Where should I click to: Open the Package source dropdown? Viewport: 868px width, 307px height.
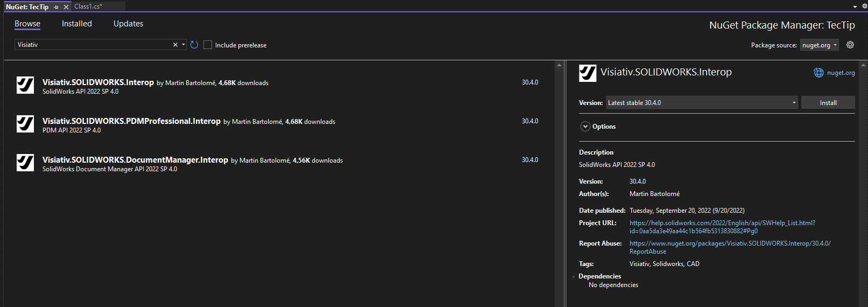(x=819, y=45)
